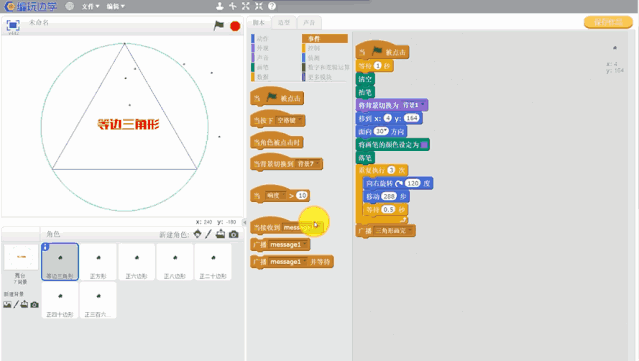This screenshot has width=639, height=361.
Task: Open the 编辑 menu dropdown
Action: pos(115,6)
